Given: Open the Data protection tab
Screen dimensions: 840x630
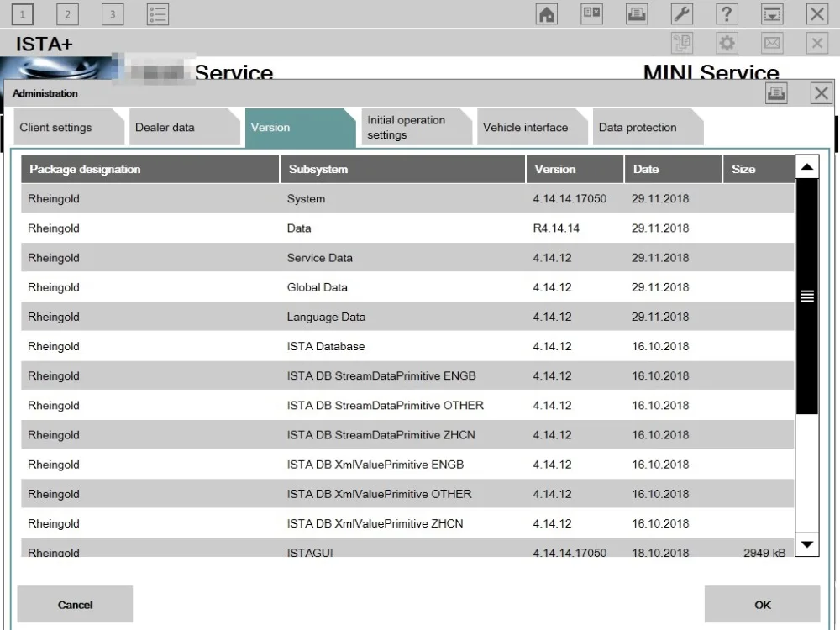Looking at the screenshot, I should [648, 127].
